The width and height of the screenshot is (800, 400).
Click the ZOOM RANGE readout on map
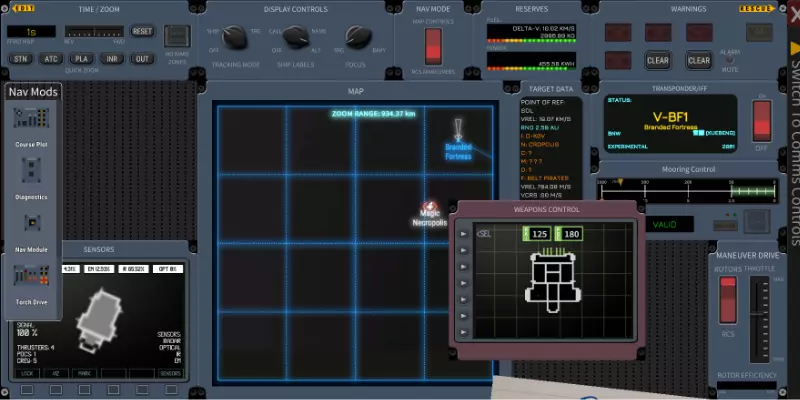[373, 114]
